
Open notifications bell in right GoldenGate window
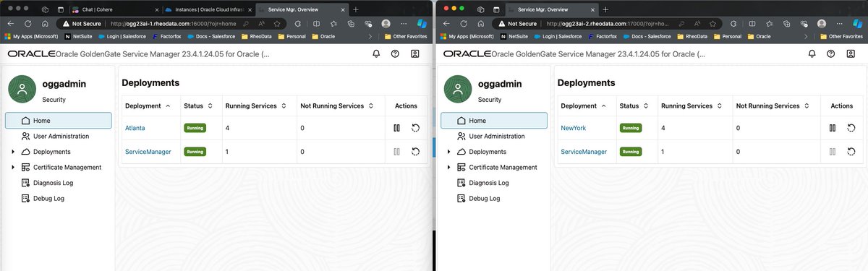click(x=812, y=53)
